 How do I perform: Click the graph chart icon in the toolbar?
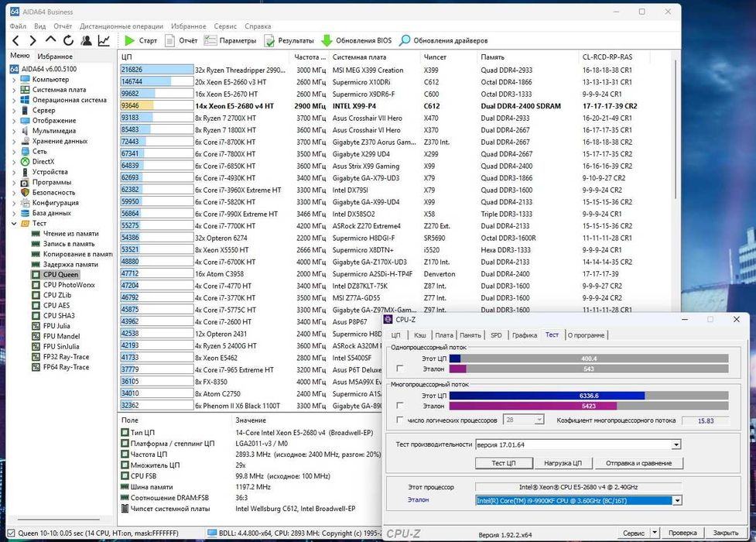(104, 40)
